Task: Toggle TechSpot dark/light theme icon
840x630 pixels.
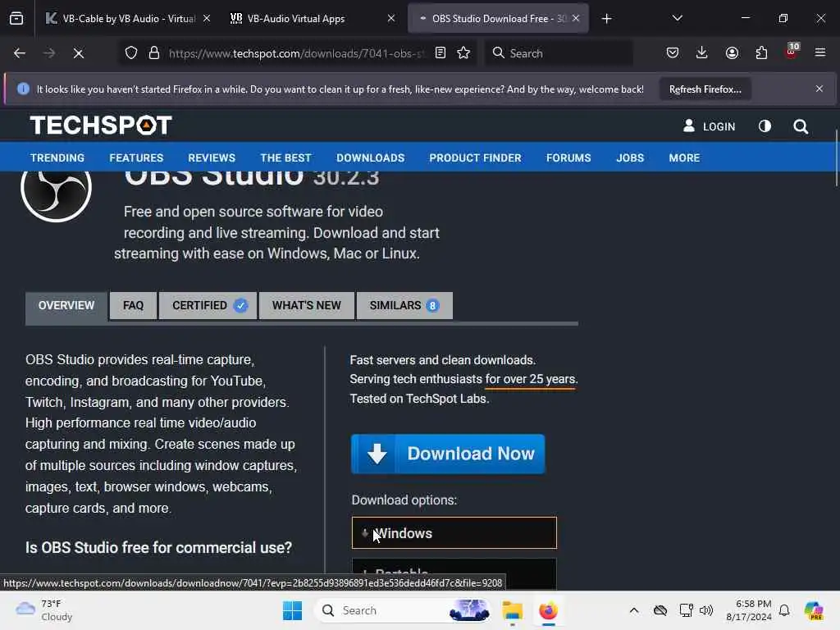Action: pyautogui.click(x=765, y=126)
